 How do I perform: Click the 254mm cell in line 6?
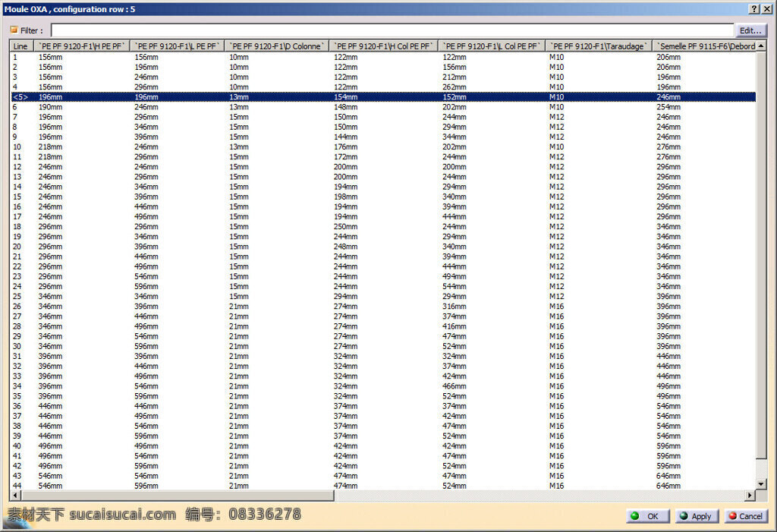(668, 106)
